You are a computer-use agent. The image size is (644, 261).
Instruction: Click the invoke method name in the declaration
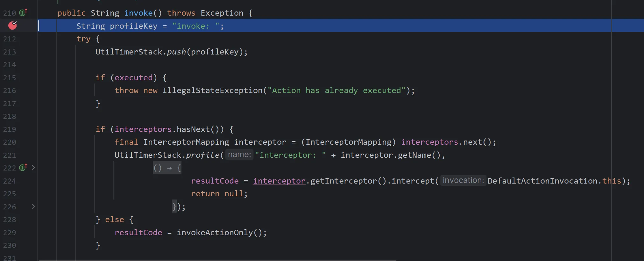(x=138, y=13)
